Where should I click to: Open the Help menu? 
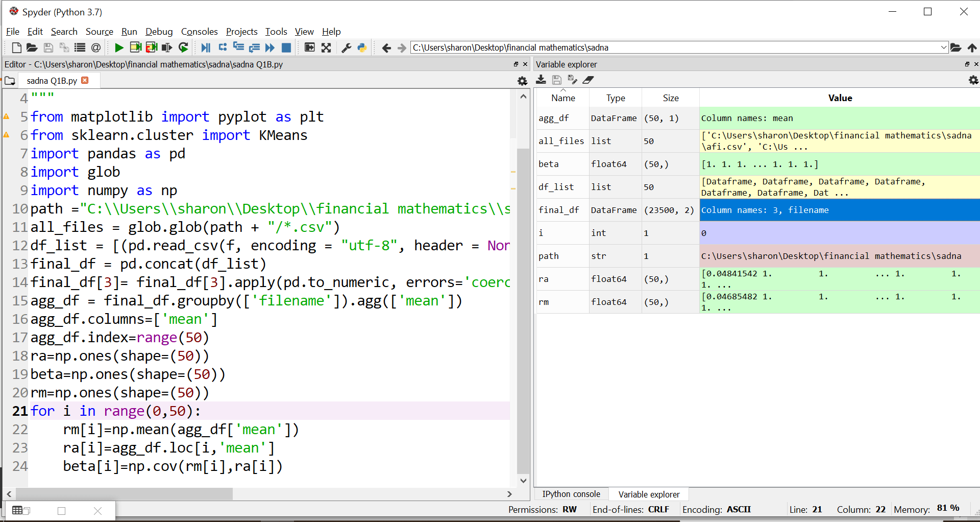331,32
